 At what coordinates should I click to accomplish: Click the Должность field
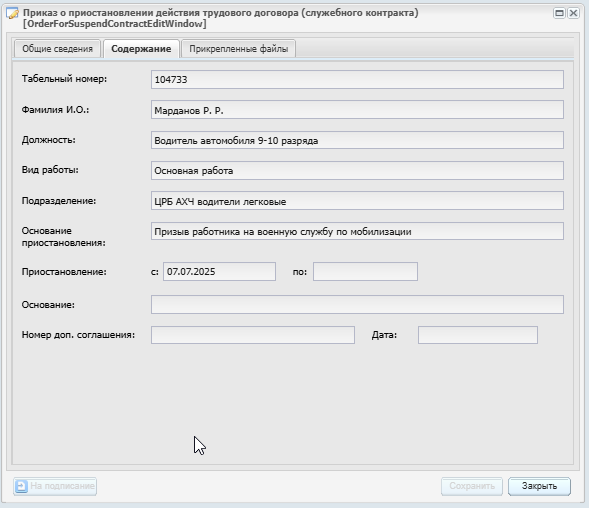click(357, 140)
